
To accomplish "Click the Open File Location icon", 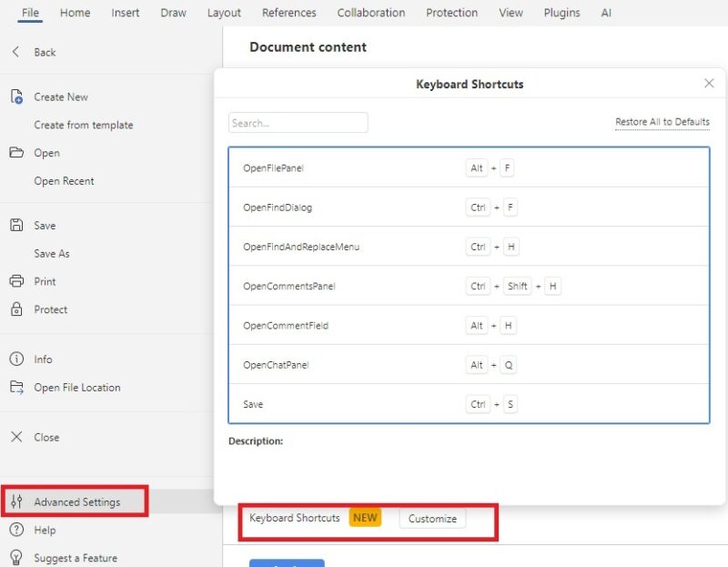I will click(x=16, y=388).
